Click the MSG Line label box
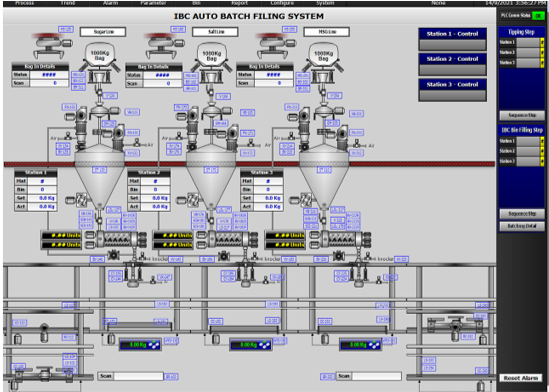The image size is (549, 392). tap(326, 32)
